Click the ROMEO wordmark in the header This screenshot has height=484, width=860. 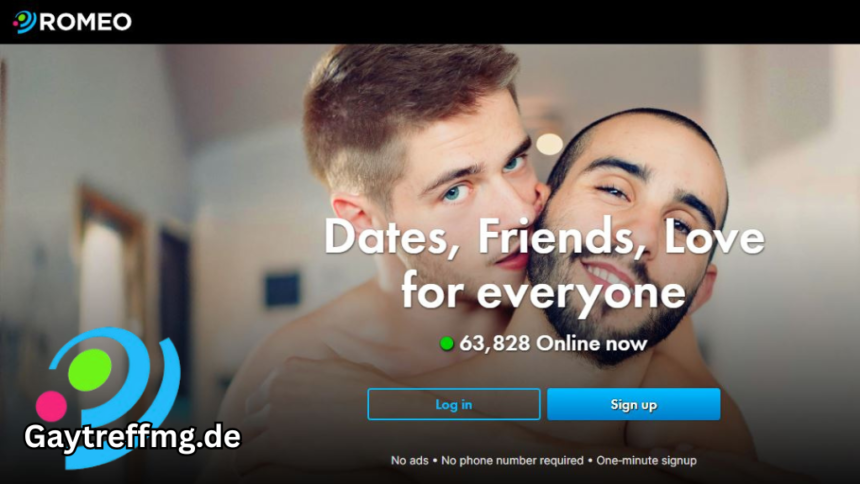(x=86, y=22)
